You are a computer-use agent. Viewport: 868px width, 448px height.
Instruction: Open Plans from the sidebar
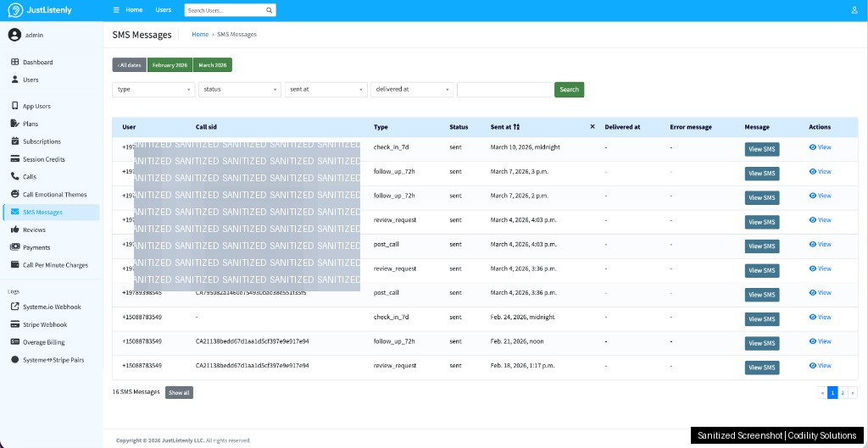click(31, 124)
